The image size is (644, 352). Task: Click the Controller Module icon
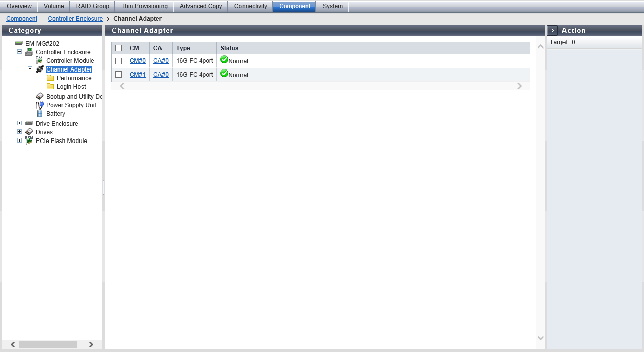pyautogui.click(x=40, y=60)
